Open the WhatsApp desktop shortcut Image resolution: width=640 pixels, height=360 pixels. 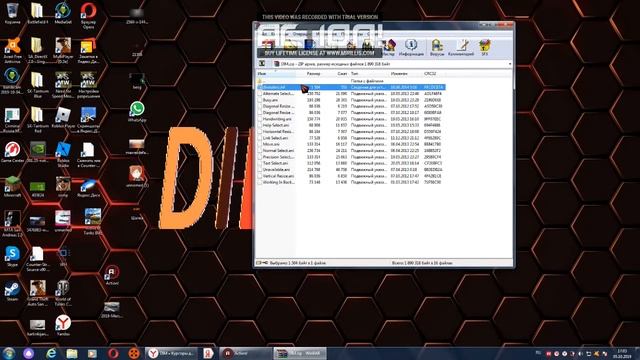click(x=137, y=112)
